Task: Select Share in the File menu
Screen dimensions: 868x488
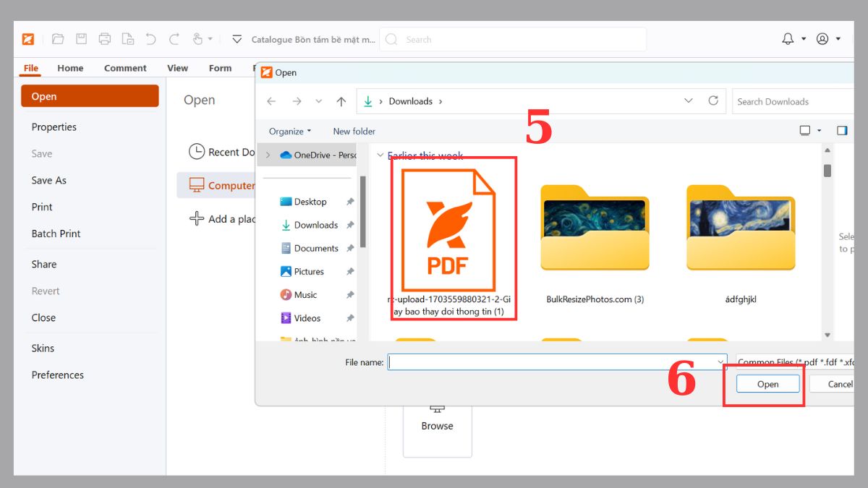Action: pyautogui.click(x=43, y=264)
